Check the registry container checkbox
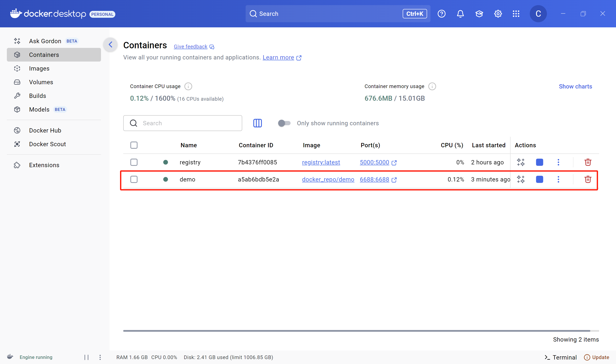 pyautogui.click(x=134, y=162)
